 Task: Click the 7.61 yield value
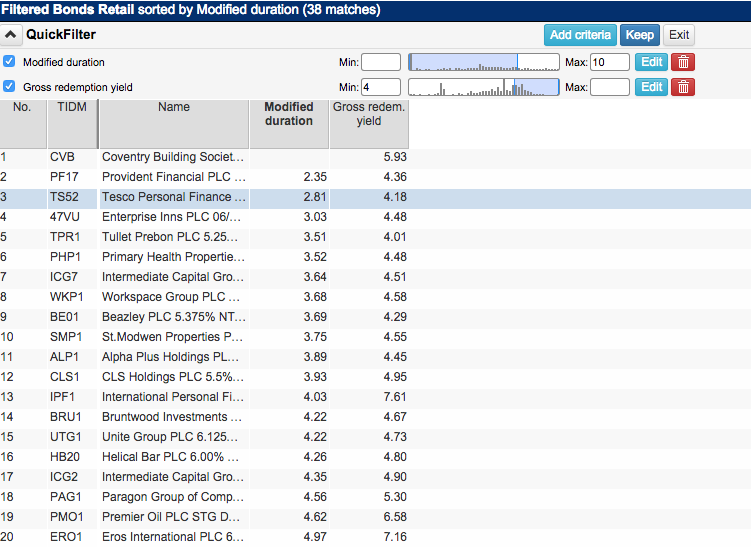pyautogui.click(x=395, y=397)
